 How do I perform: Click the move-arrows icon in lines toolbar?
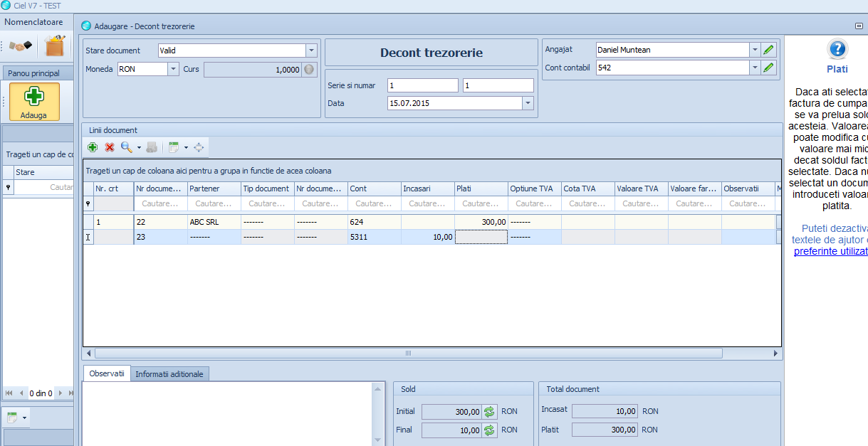[199, 147]
